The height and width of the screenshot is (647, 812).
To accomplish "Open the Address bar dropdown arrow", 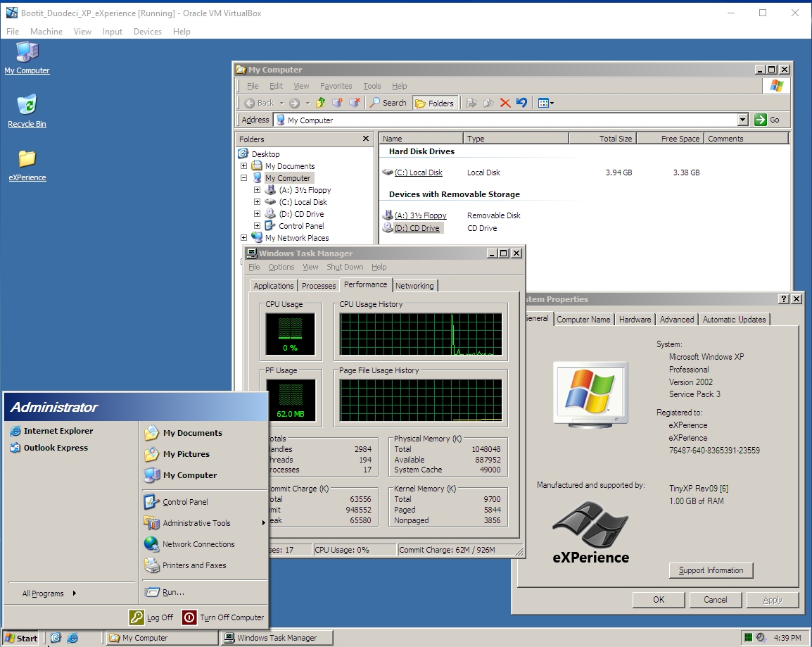I will pyautogui.click(x=742, y=120).
